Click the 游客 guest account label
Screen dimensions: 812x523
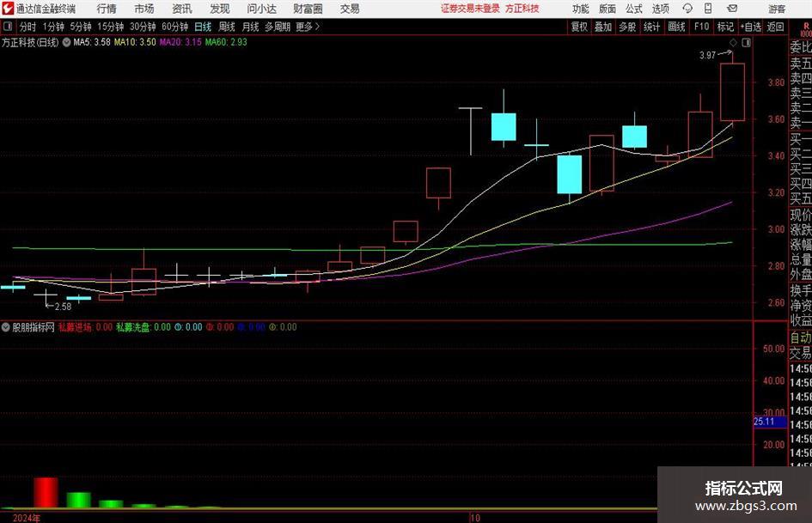coord(777,9)
